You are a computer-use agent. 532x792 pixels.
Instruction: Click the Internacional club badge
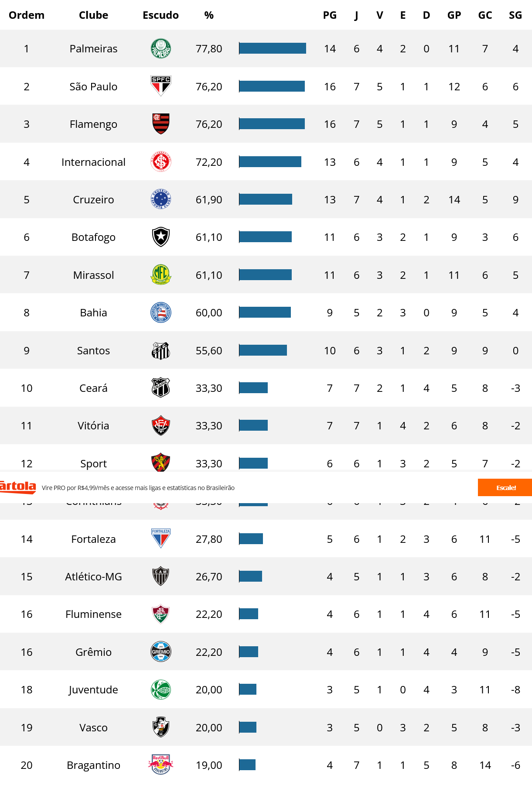click(x=160, y=162)
